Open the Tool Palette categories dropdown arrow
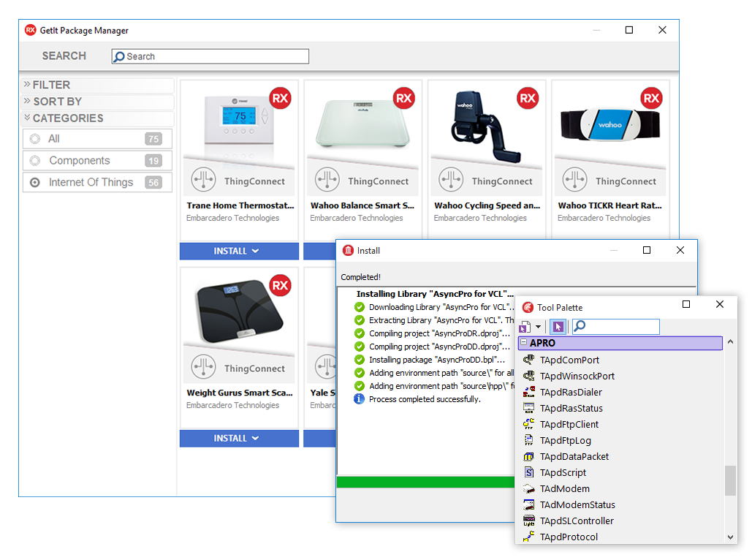This screenshot has height=560, width=752. pyautogui.click(x=538, y=327)
